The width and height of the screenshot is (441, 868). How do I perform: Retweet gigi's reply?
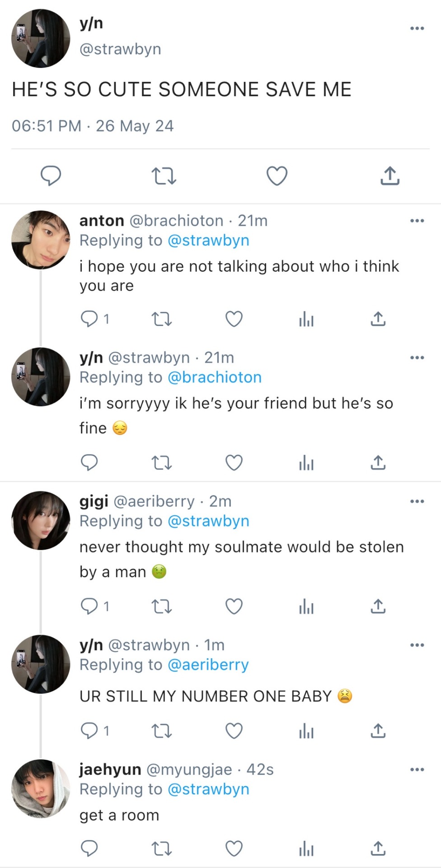coord(161,606)
